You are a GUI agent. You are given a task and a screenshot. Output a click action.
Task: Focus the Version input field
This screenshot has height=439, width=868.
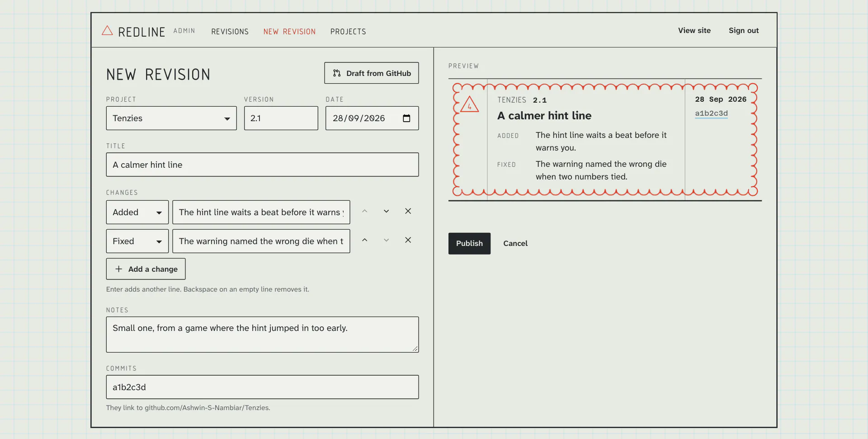pyautogui.click(x=281, y=118)
